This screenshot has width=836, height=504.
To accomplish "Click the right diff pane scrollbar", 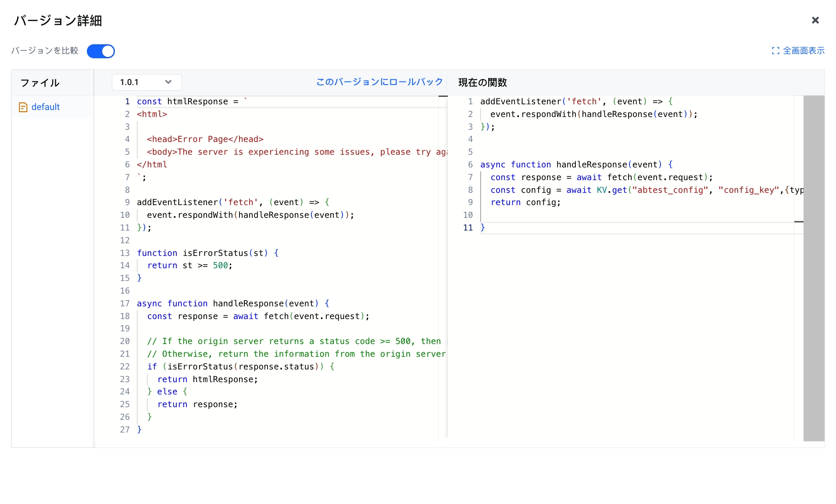I will [814, 268].
